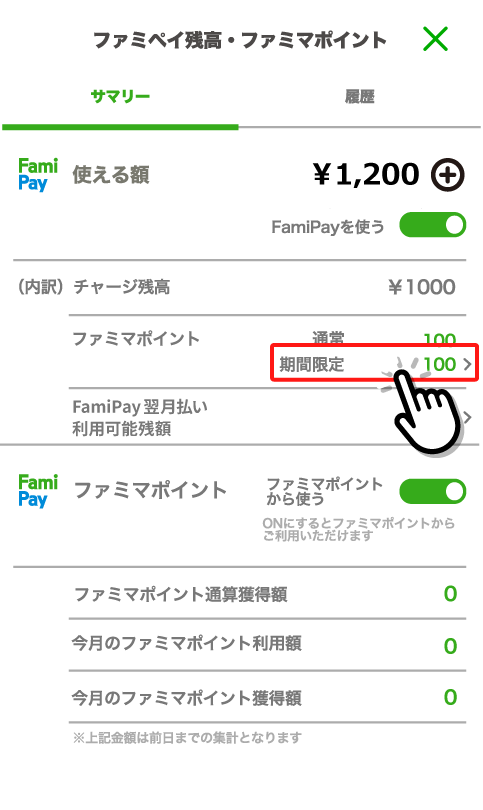Select 今月のファミマポイント利用額 row

[268, 644]
